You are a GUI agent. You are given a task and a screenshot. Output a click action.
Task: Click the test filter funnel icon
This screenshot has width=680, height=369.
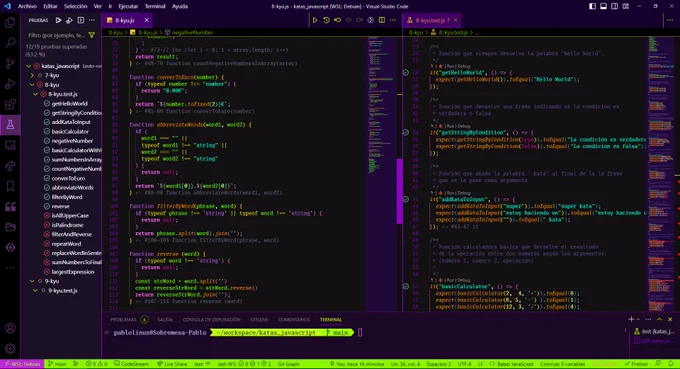92,35
